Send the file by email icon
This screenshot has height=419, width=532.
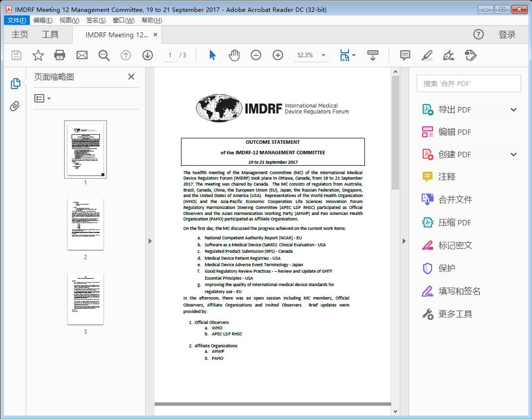[82, 55]
